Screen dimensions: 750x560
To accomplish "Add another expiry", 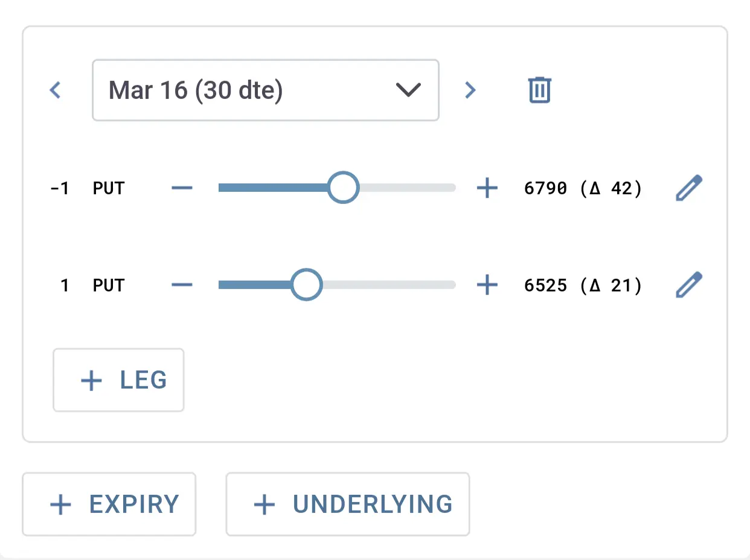I will tap(109, 504).
